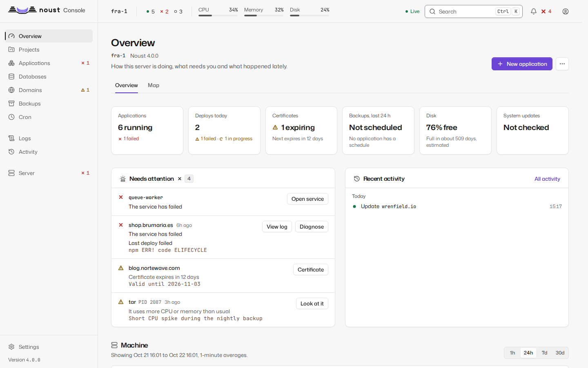The width and height of the screenshot is (588, 368).
Task: Select the 24h time range
Action: tap(528, 353)
